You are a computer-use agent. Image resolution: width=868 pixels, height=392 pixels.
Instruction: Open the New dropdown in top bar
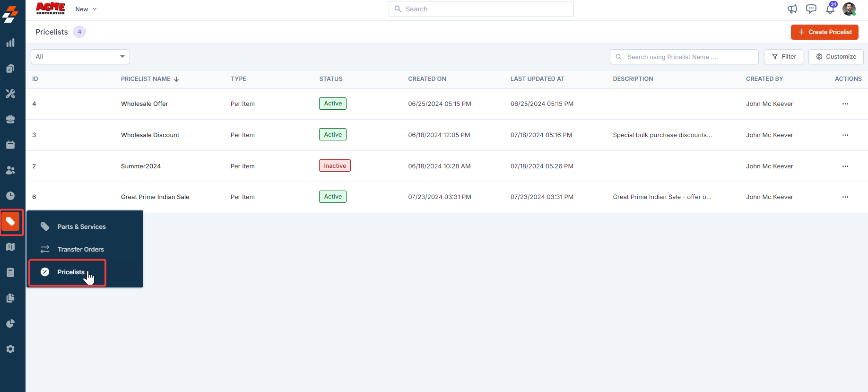tap(86, 9)
